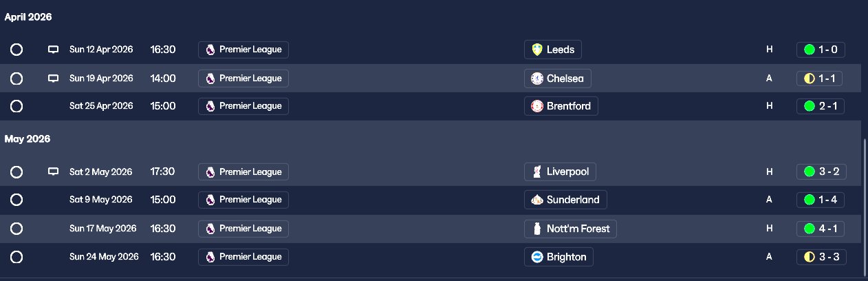Click the Brighton club badge icon
The width and height of the screenshot is (868, 281).
click(538, 257)
